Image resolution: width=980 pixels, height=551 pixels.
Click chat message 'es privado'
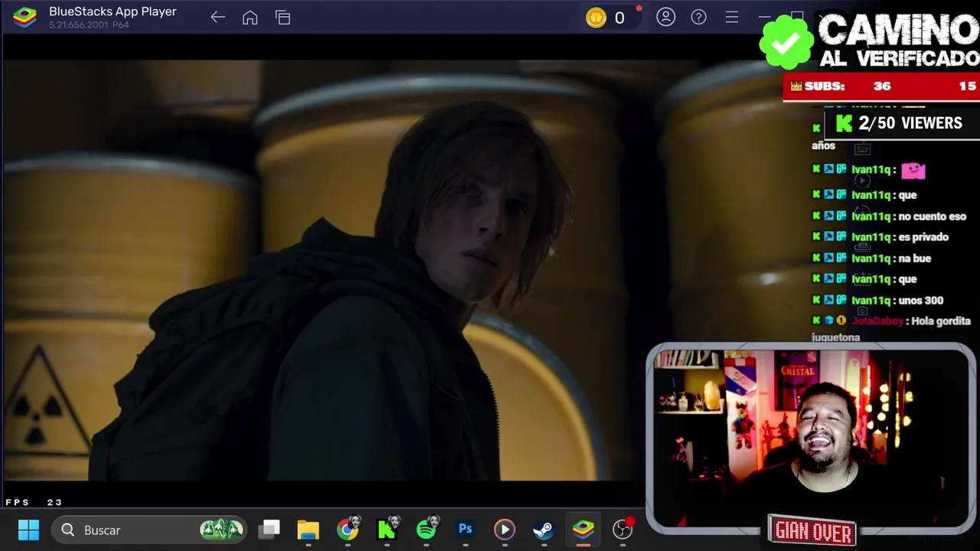[x=923, y=237]
